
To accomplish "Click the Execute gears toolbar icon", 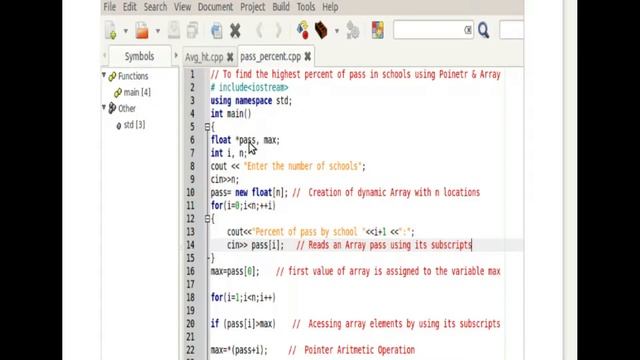I will point(353,31).
